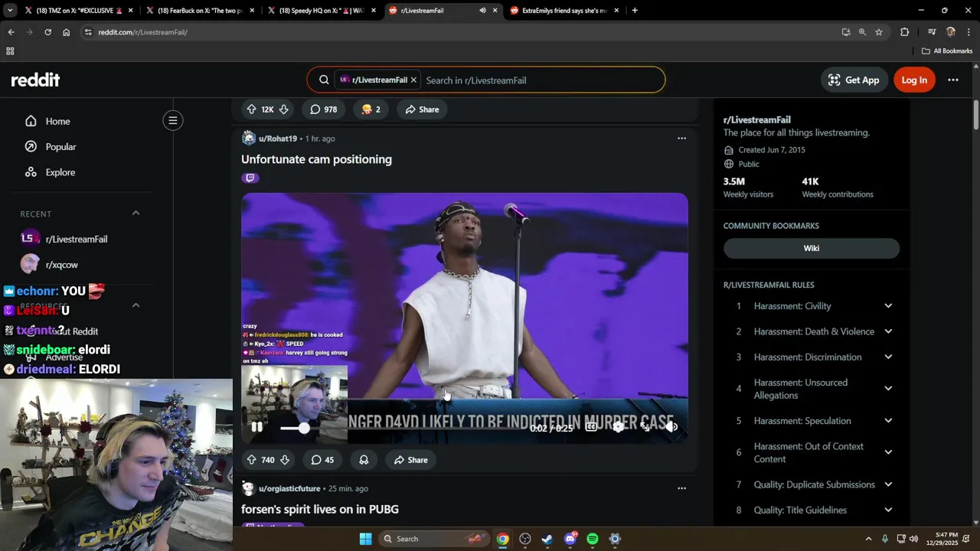Share the Unfortunate cam positioning post
Image resolution: width=980 pixels, height=551 pixels.
pos(410,460)
